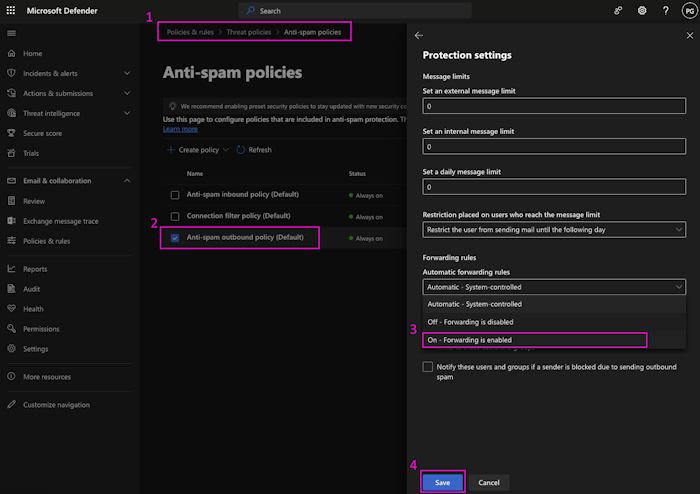This screenshot has width=700, height=494.
Task: Open Anti-spam outbound policy (Default) row
Action: (245, 237)
